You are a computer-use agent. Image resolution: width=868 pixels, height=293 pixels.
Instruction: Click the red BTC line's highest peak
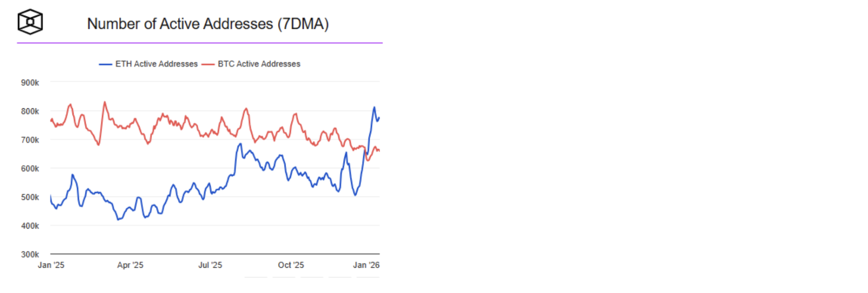[x=105, y=102]
